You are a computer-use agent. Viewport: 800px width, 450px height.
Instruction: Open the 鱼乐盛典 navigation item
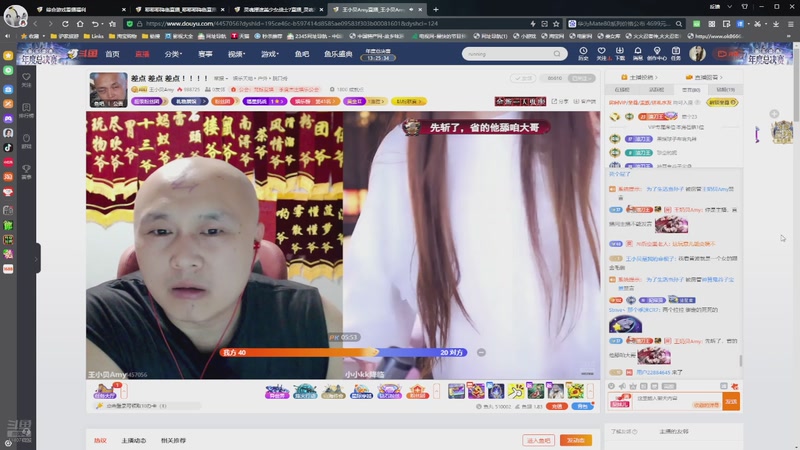click(x=338, y=54)
